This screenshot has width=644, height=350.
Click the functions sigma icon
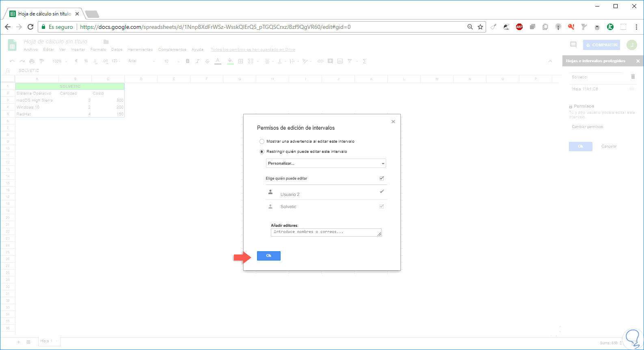pos(365,61)
